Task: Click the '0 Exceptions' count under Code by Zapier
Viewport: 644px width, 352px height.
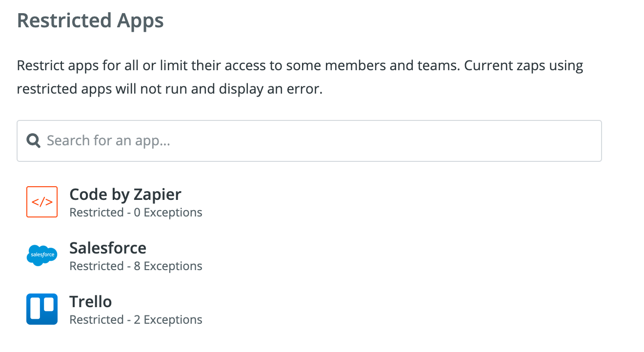Action: click(168, 213)
